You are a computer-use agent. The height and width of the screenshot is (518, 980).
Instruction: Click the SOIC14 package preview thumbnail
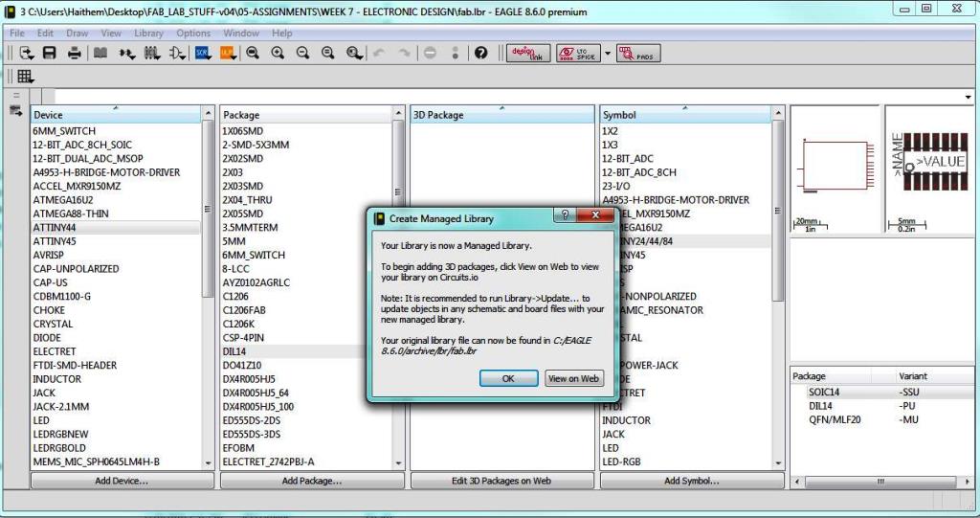929,169
